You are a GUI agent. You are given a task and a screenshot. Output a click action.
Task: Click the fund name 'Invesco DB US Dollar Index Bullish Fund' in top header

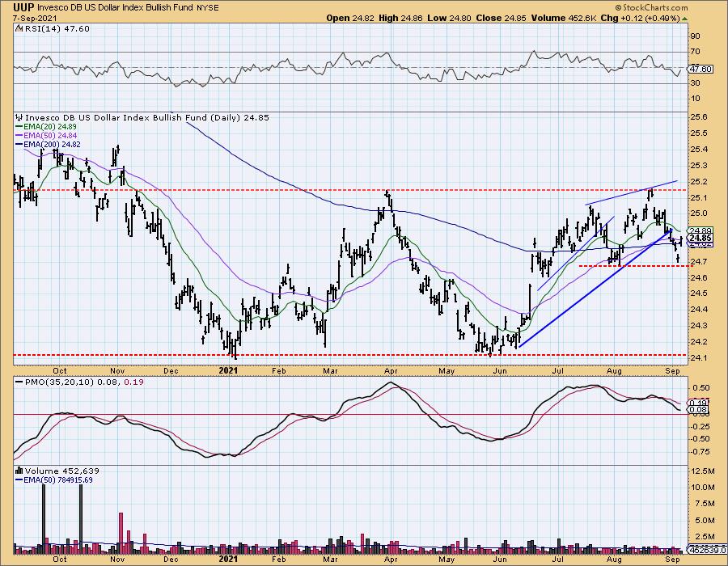pos(115,8)
